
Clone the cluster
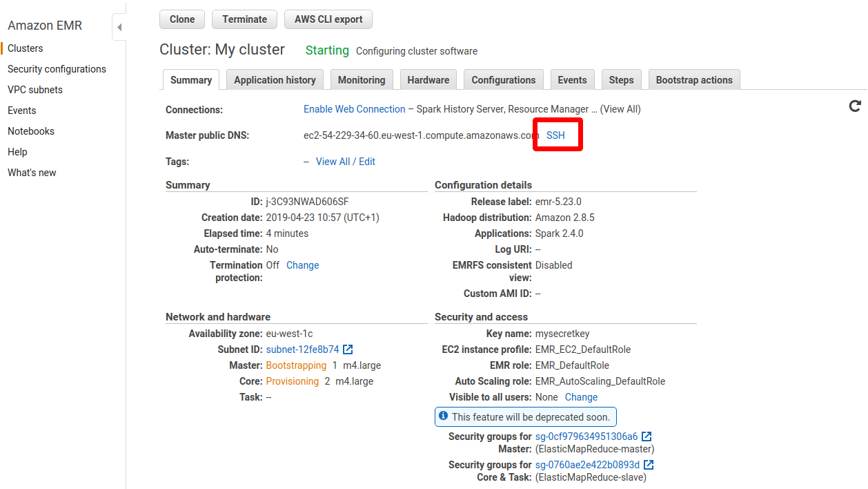[182, 19]
